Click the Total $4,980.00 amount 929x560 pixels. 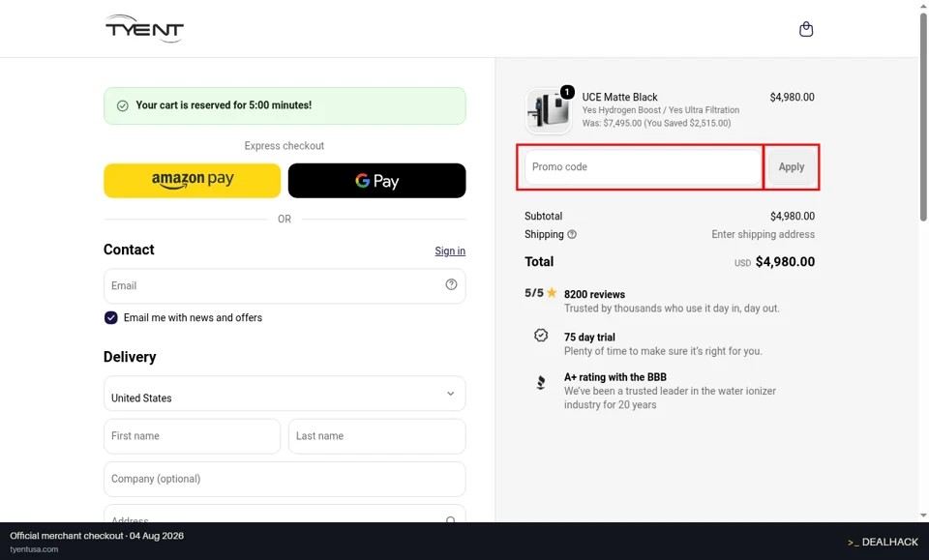pyautogui.click(x=785, y=262)
